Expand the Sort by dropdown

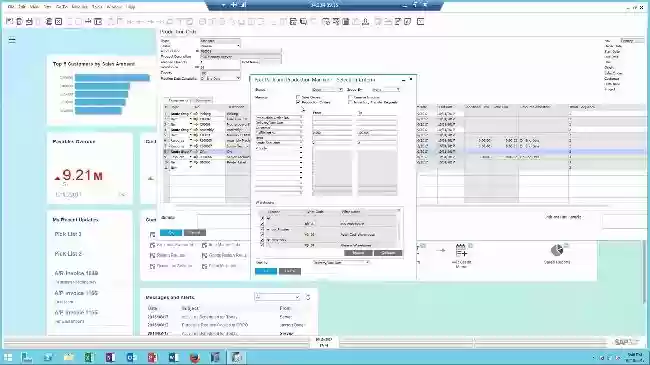pyautogui.click(x=341, y=262)
